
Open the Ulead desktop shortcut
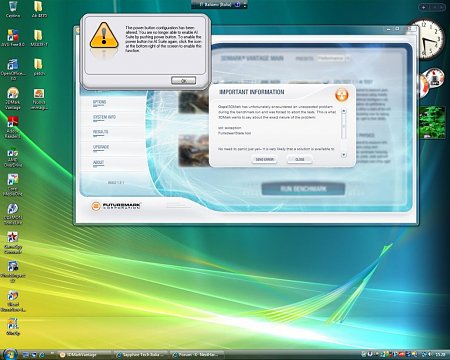[x=13, y=300]
